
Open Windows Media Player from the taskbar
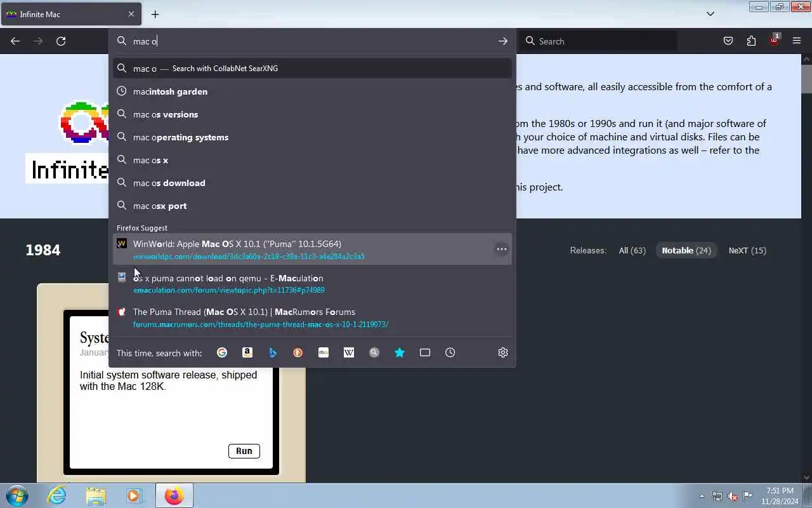[134, 495]
